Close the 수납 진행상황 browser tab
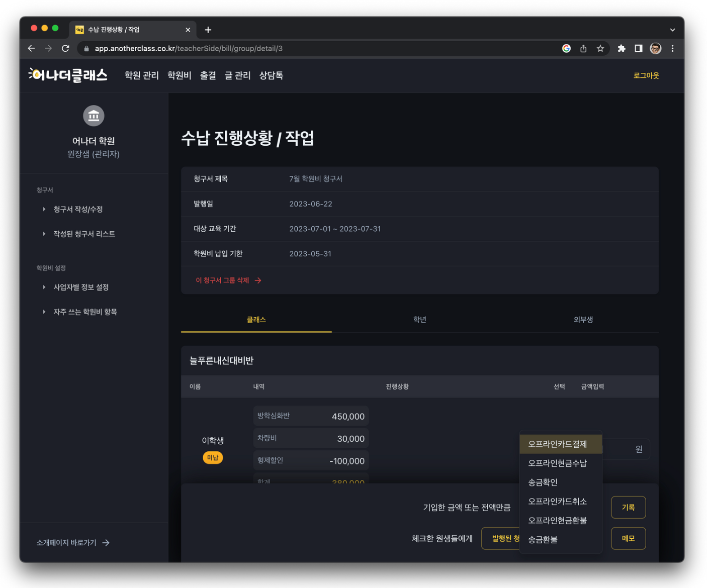 click(188, 30)
